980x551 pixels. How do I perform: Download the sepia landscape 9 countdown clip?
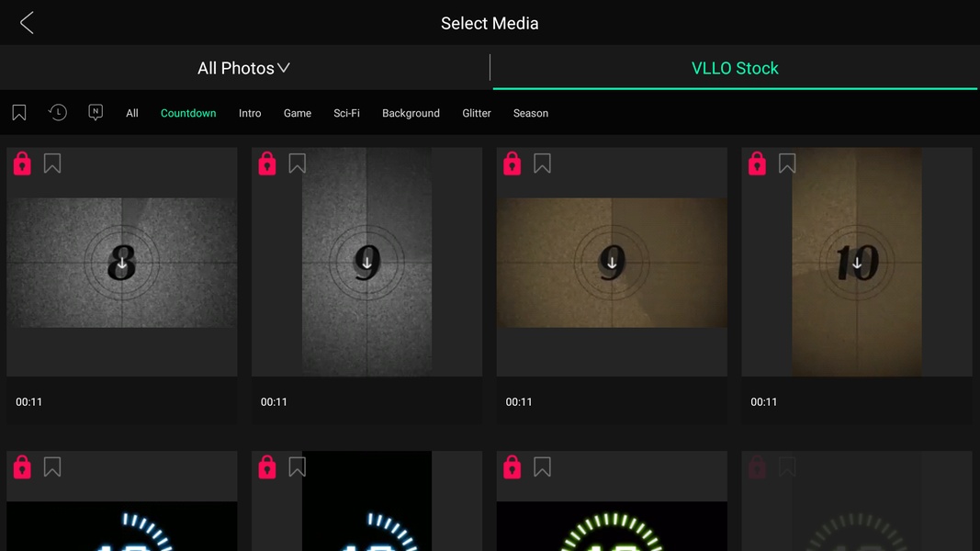tap(612, 263)
